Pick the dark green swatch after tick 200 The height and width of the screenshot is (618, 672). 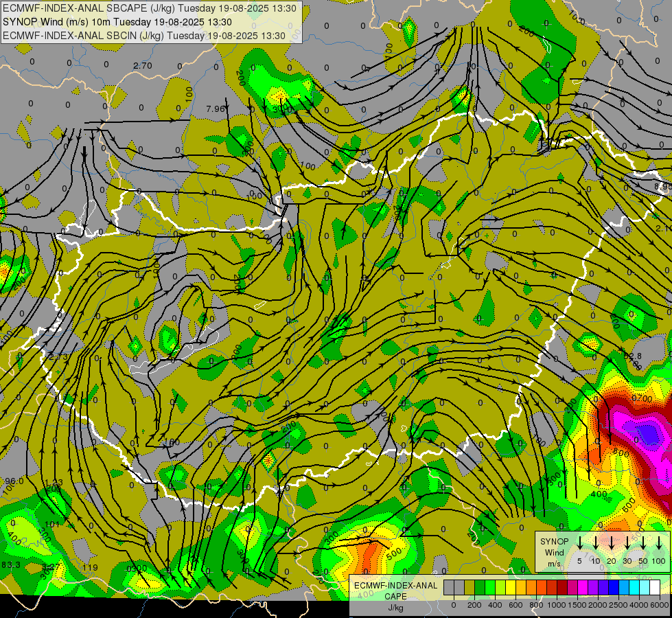point(480,587)
